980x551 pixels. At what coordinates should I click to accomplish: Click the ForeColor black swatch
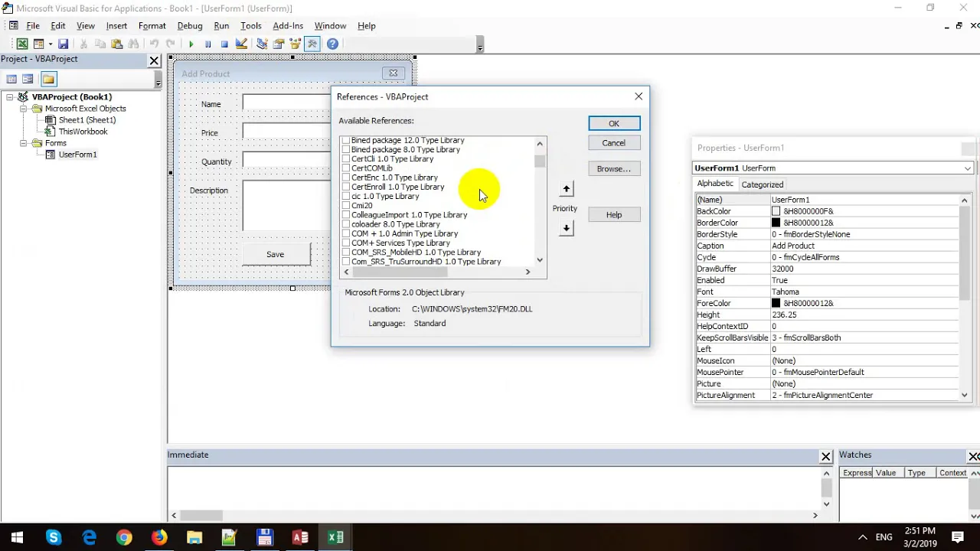(x=776, y=303)
